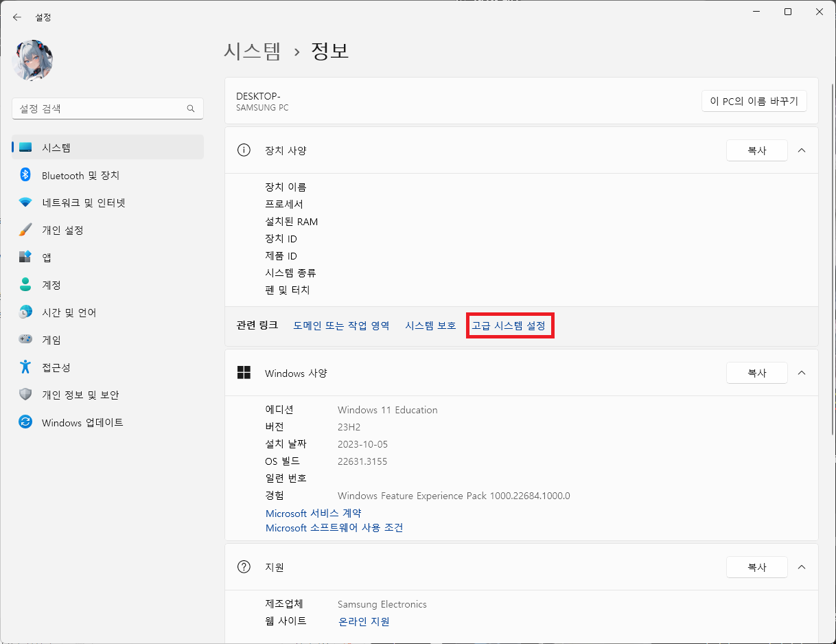Click the 펜 및 터치 row label

[x=288, y=290]
